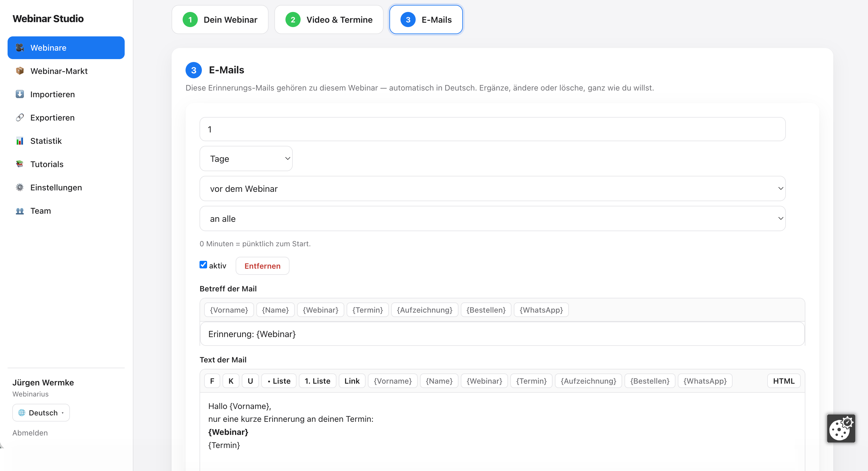Image resolution: width=868 pixels, height=471 pixels.
Task: Click the Webinar-Markt package icon
Action: pyautogui.click(x=20, y=71)
